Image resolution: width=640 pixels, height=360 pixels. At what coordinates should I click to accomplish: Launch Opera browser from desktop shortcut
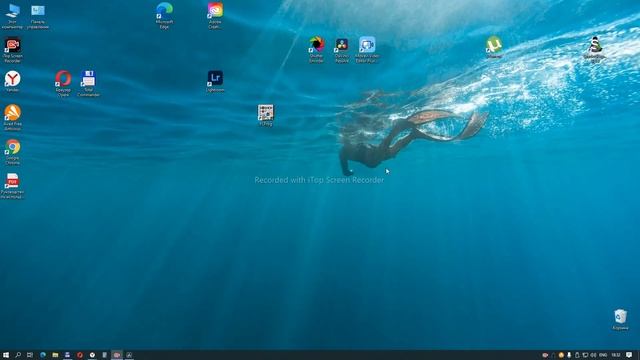[x=63, y=83]
